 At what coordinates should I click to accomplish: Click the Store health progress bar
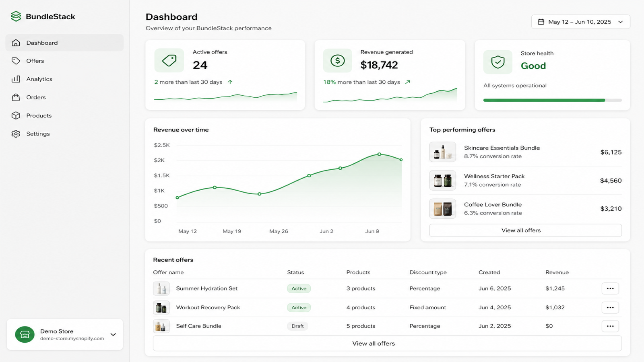(x=553, y=100)
